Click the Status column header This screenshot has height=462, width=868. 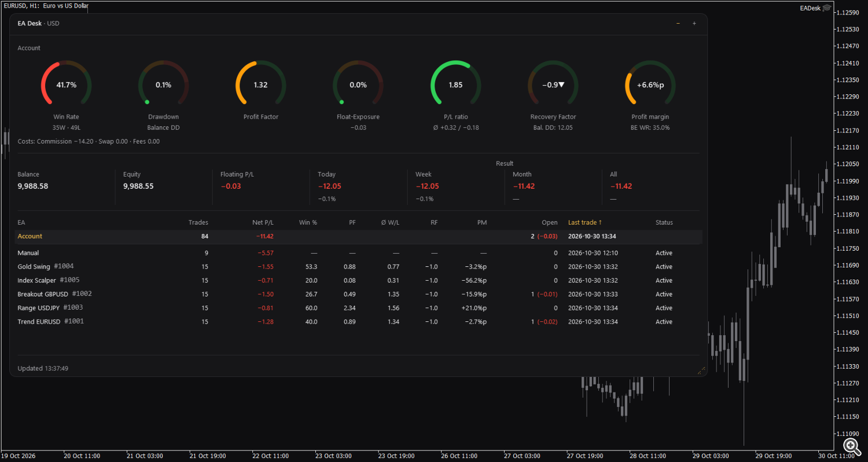[664, 222]
